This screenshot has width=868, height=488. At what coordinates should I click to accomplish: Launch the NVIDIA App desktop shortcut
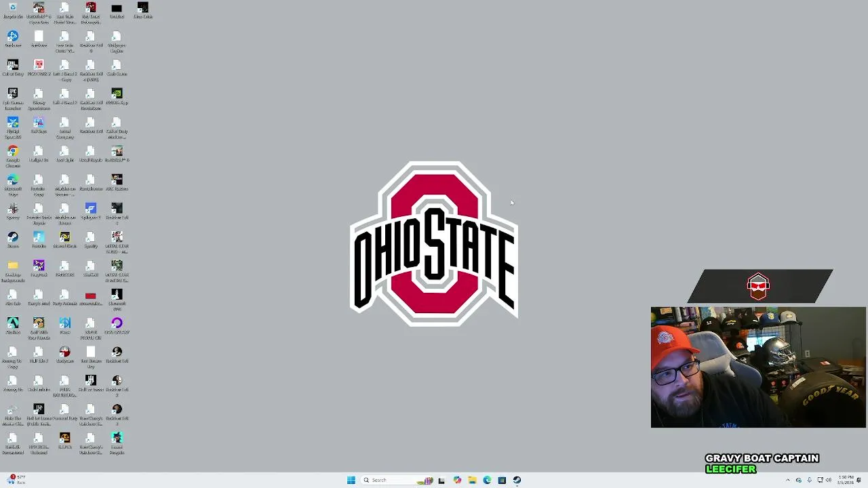(117, 96)
